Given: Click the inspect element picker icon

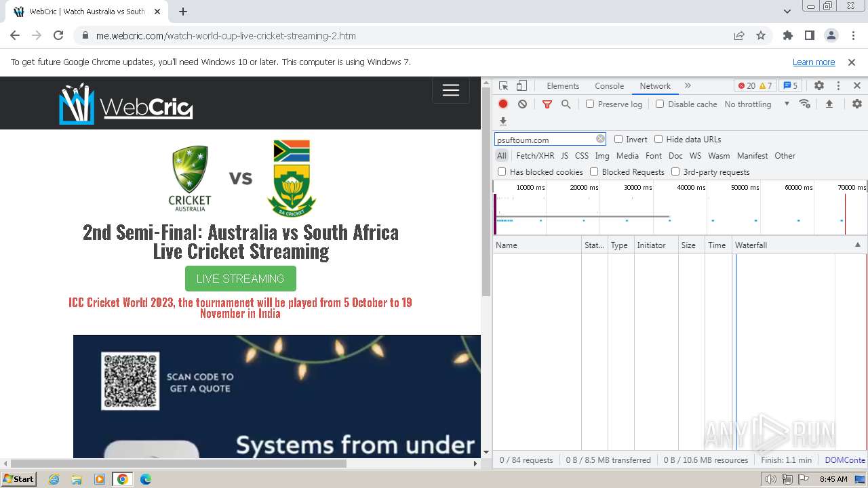Looking at the screenshot, I should (503, 86).
